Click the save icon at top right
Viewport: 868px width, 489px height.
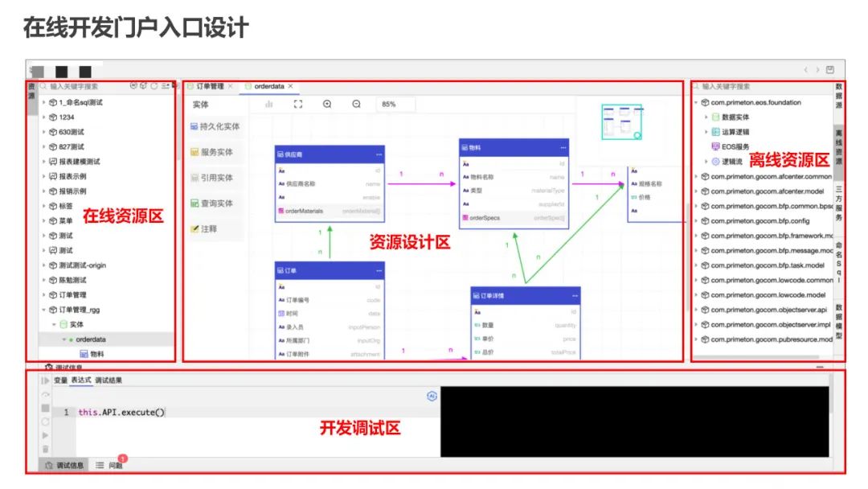tap(829, 70)
